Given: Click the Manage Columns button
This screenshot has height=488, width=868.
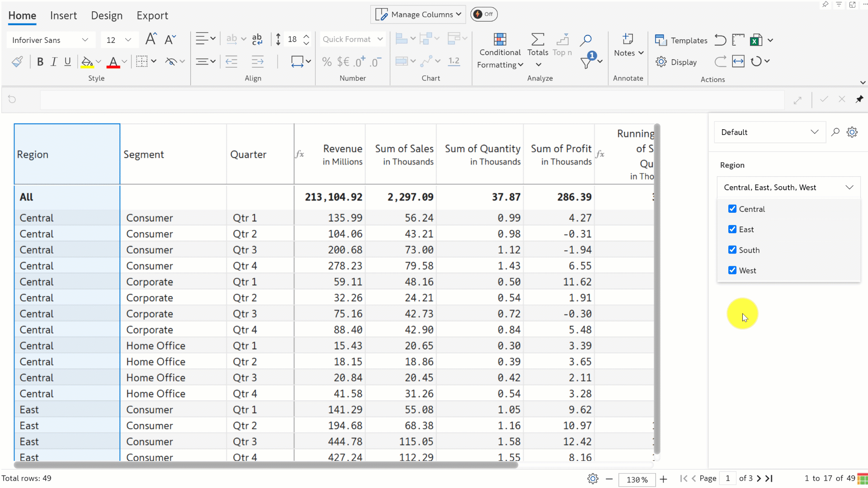Looking at the screenshot, I should (x=418, y=14).
